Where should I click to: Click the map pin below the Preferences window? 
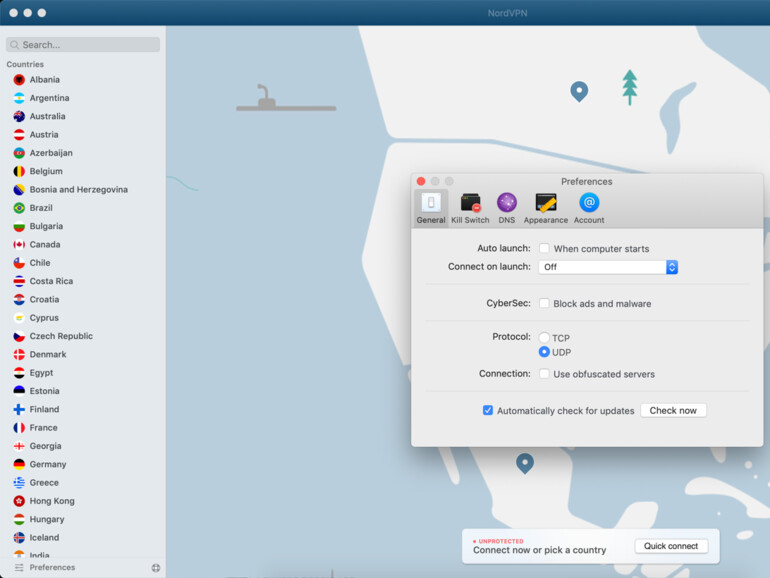[x=524, y=463]
